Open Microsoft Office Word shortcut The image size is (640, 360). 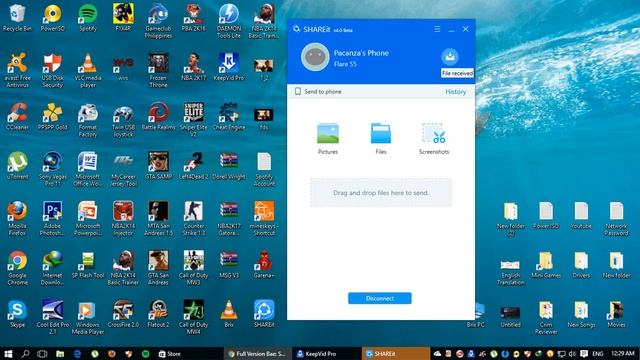(x=88, y=169)
